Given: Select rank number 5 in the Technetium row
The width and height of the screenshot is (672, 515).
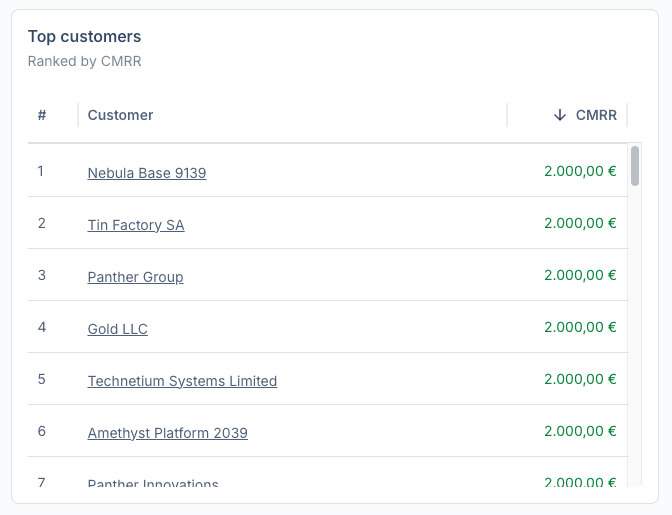Looking at the screenshot, I should (x=42, y=379).
